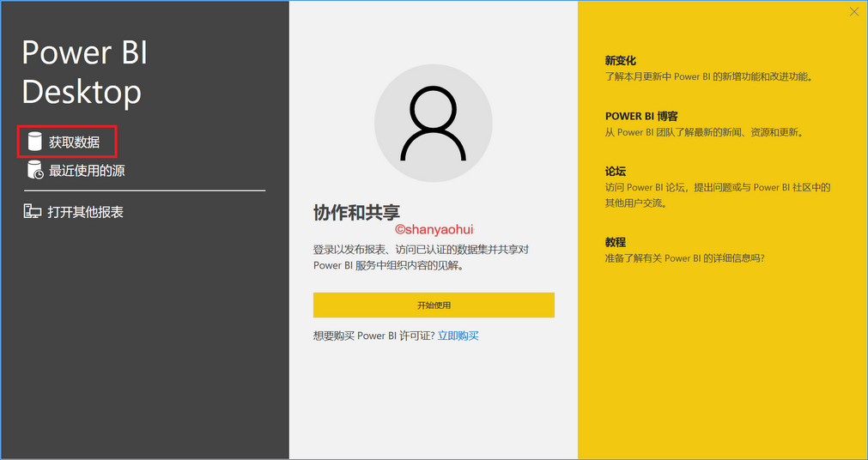Image resolution: width=868 pixels, height=460 pixels.
Task: Click description 从 Power BI 团队了解最新的新闻
Action: coord(704,132)
